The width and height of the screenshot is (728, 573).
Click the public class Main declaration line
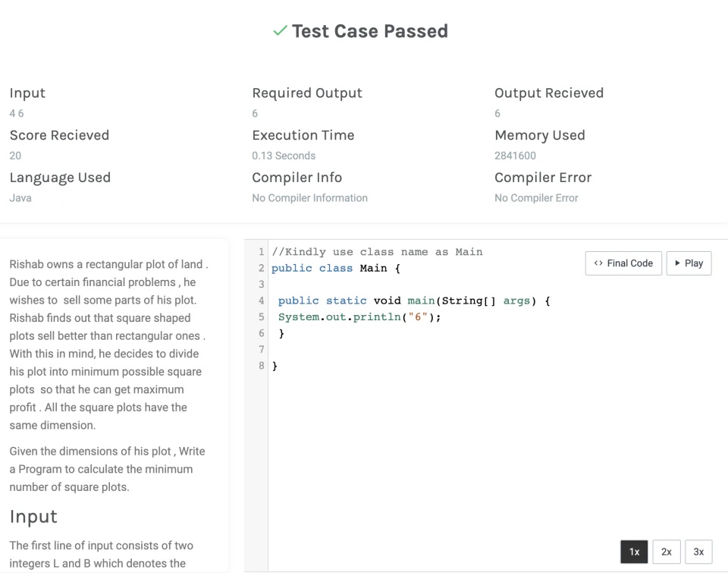coord(335,269)
